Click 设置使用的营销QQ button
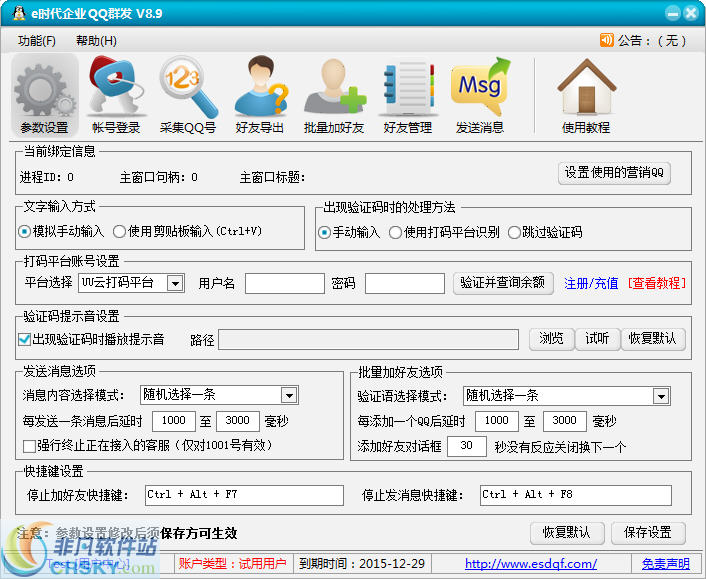Screen dimensions: 706x579 tap(614, 173)
